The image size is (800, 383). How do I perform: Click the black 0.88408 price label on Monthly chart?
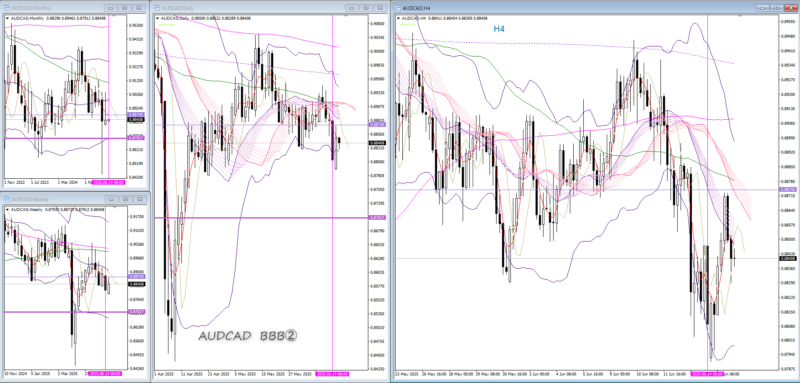pos(137,120)
